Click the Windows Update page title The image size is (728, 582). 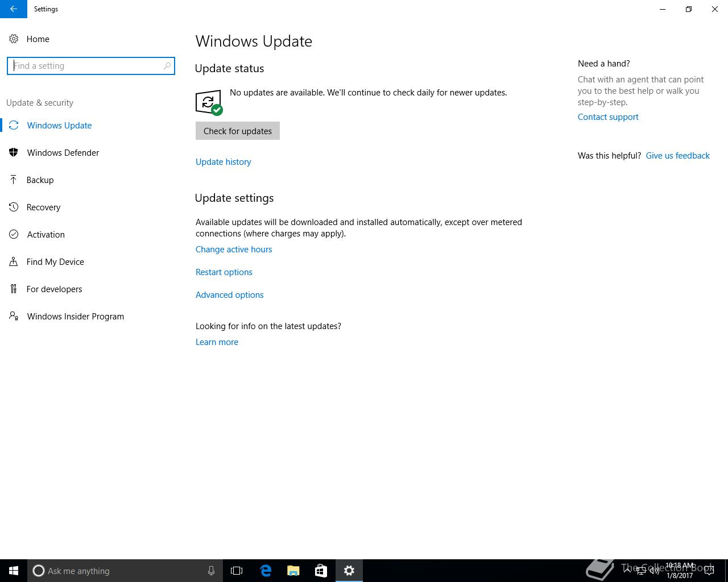(x=254, y=41)
